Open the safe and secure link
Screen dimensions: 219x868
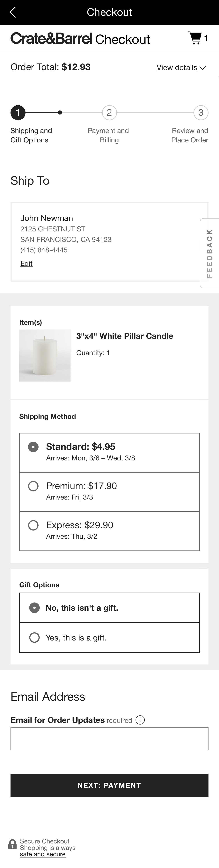pyautogui.click(x=43, y=854)
